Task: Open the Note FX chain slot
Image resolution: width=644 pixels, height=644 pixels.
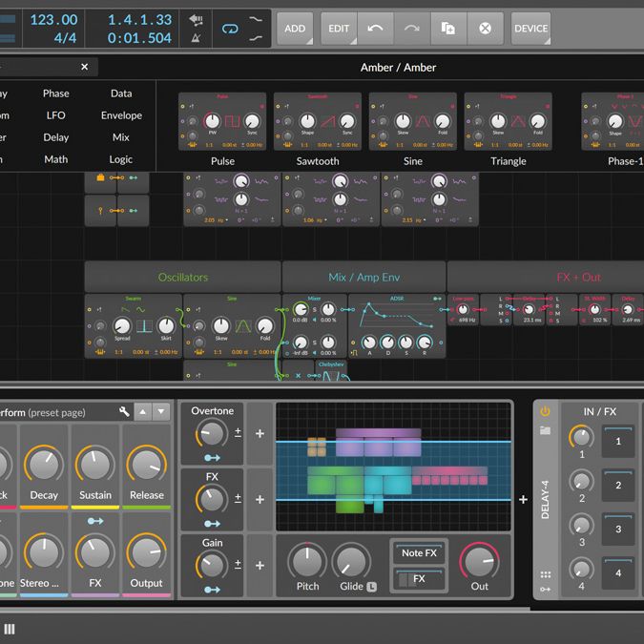Action: [x=419, y=552]
